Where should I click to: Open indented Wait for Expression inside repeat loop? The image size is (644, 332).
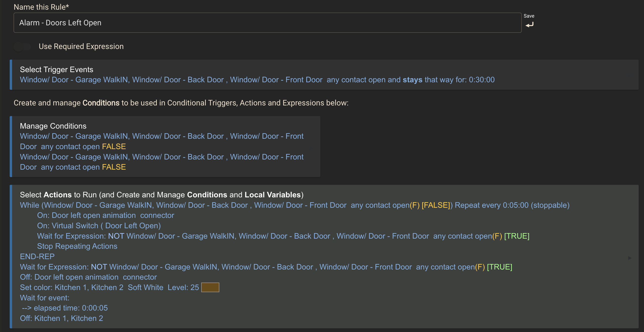(x=283, y=236)
